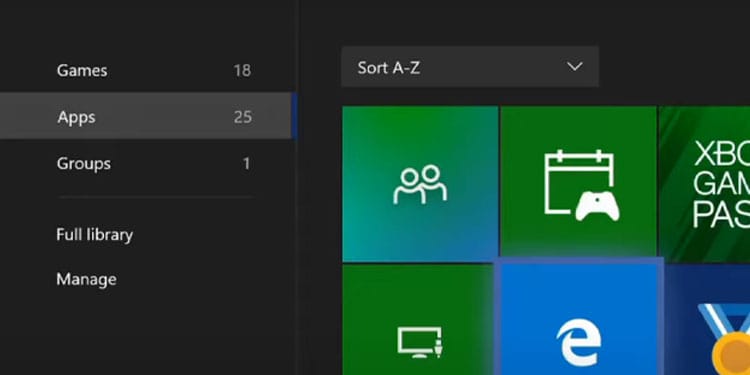Open the TV connection app tile
This screenshot has height=375, width=750.
click(418, 320)
